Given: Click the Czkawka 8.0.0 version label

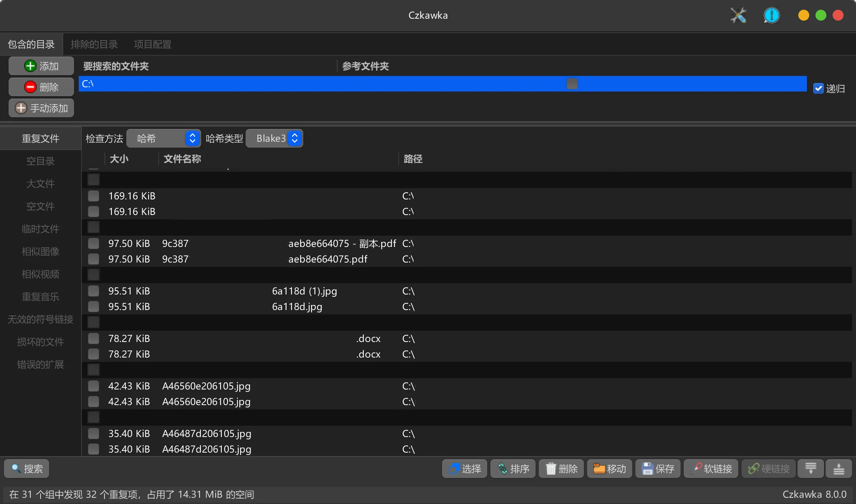Looking at the screenshot, I should pos(814,494).
